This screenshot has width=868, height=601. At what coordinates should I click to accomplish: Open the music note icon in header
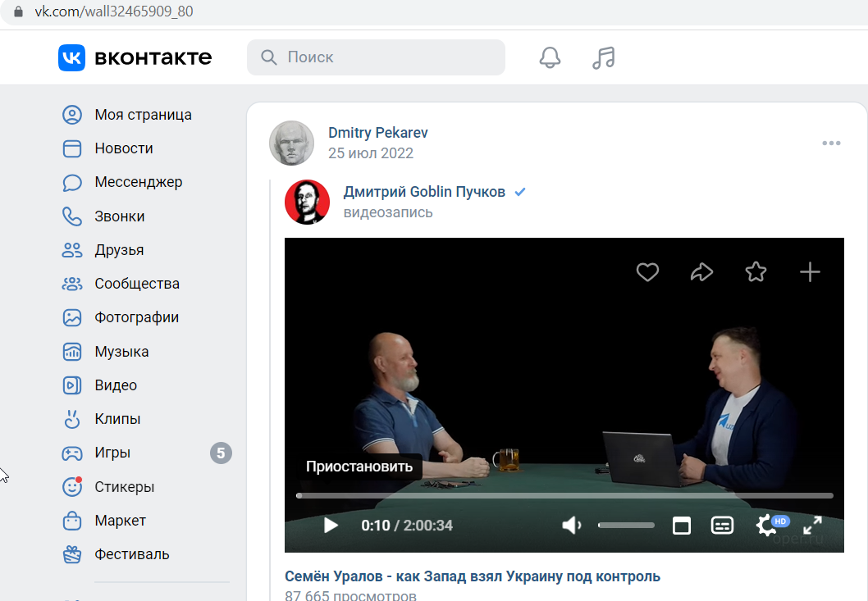click(603, 57)
